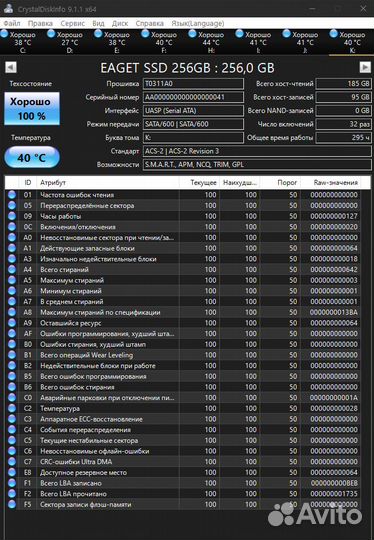Click status icon for A6 Минимум стираний
This screenshot has height=540, width=374.
[x=12, y=291]
